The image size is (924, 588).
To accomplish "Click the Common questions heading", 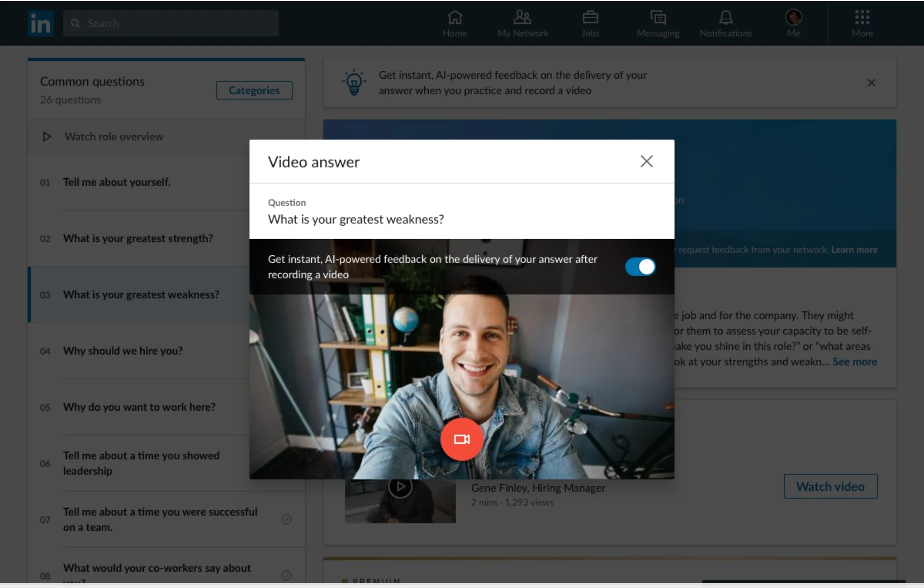I will (x=92, y=81).
